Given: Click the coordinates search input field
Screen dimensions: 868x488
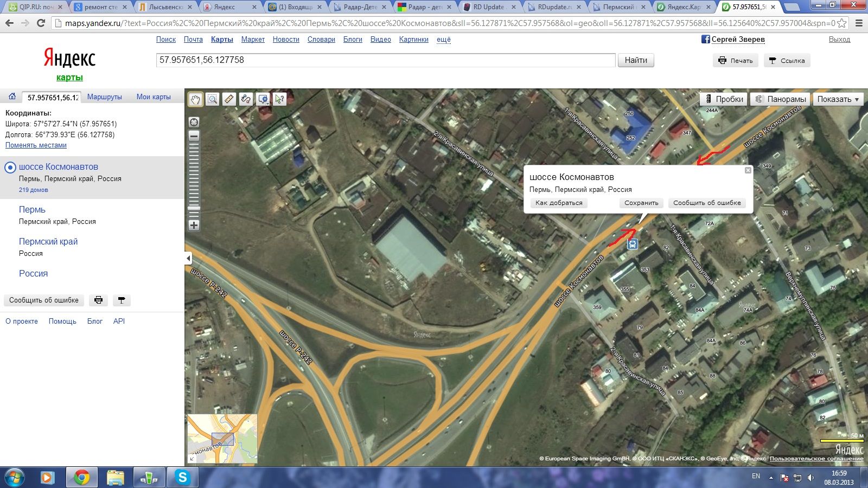Looking at the screenshot, I should tap(386, 60).
